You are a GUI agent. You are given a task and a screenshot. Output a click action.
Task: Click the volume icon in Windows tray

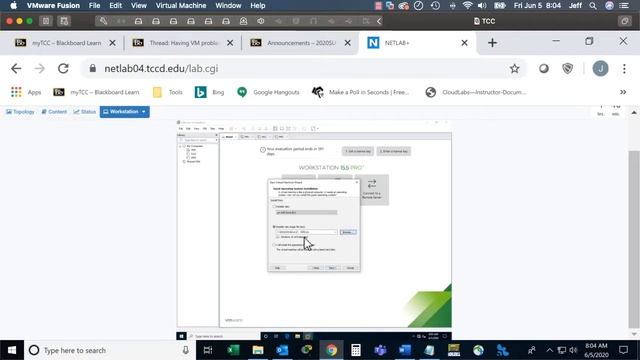pyautogui.click(x=573, y=350)
